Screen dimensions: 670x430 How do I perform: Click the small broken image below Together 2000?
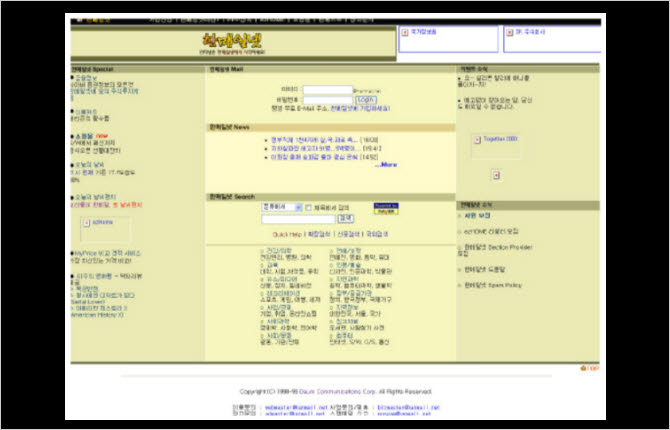(x=496, y=175)
